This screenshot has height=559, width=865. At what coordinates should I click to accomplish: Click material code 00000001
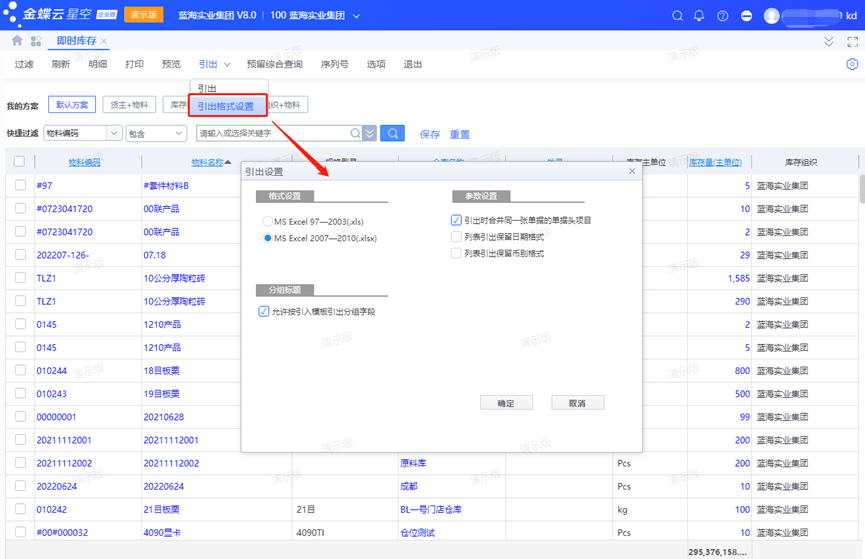56,417
